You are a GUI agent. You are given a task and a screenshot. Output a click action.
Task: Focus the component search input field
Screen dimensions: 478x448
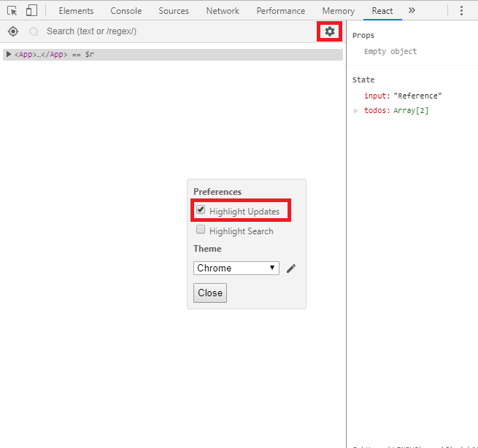[x=180, y=31]
